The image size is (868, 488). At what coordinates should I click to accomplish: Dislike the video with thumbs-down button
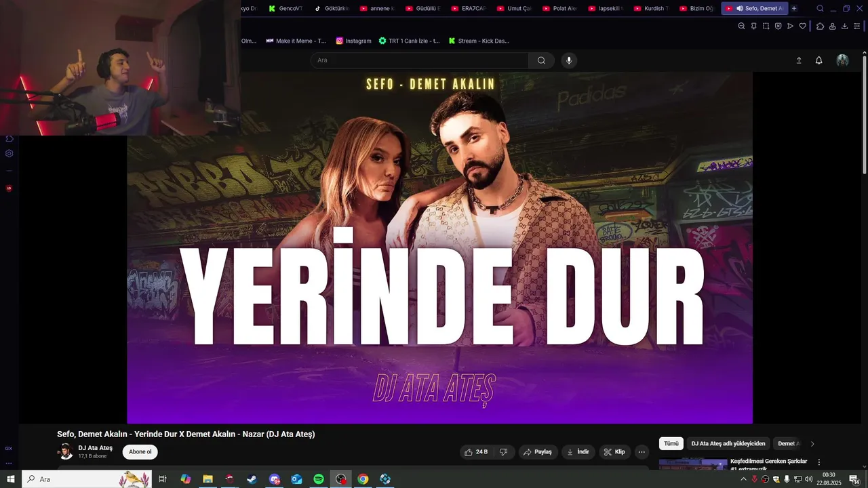tap(503, 452)
